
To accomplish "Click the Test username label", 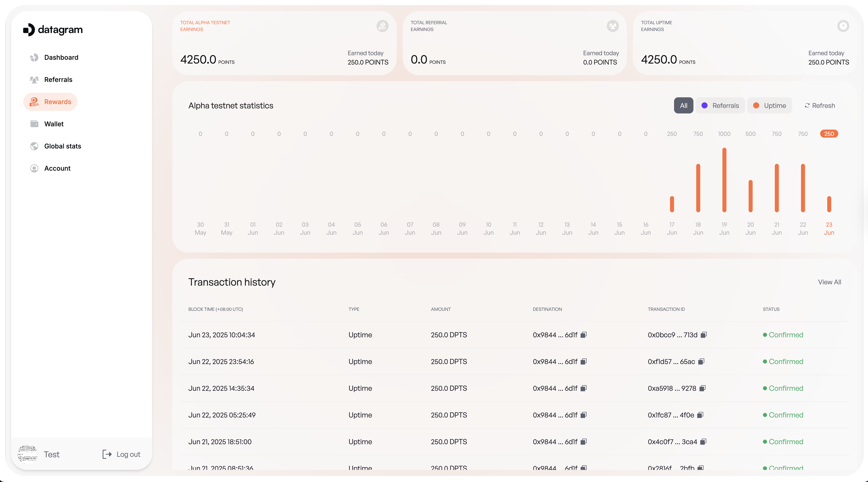I will click(52, 454).
